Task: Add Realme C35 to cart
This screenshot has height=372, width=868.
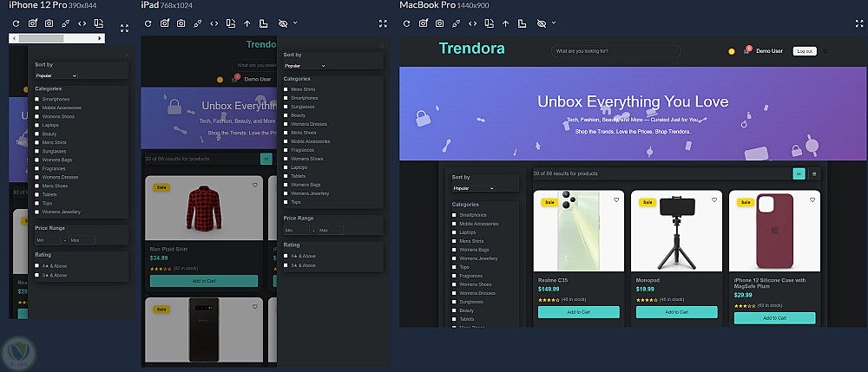Action: click(x=578, y=312)
